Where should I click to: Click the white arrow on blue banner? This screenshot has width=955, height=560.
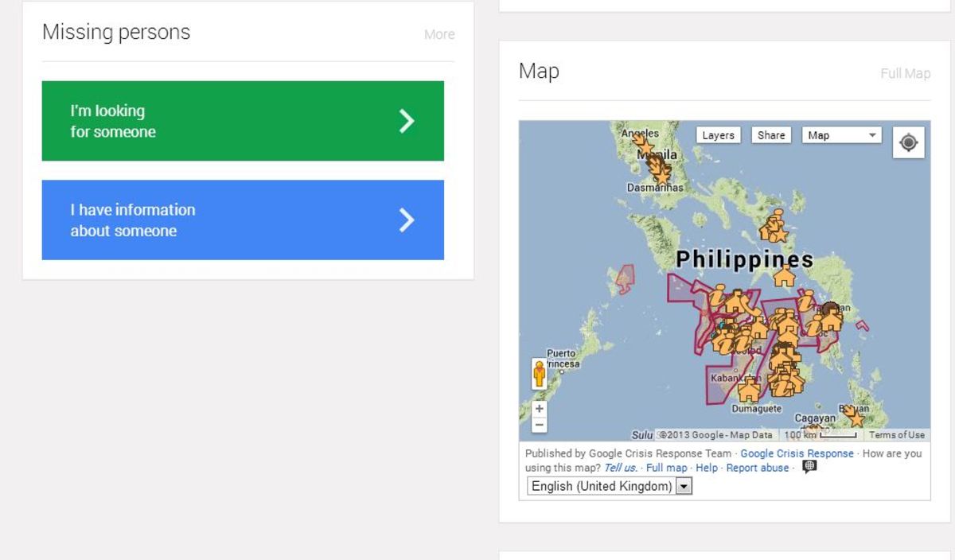click(407, 220)
